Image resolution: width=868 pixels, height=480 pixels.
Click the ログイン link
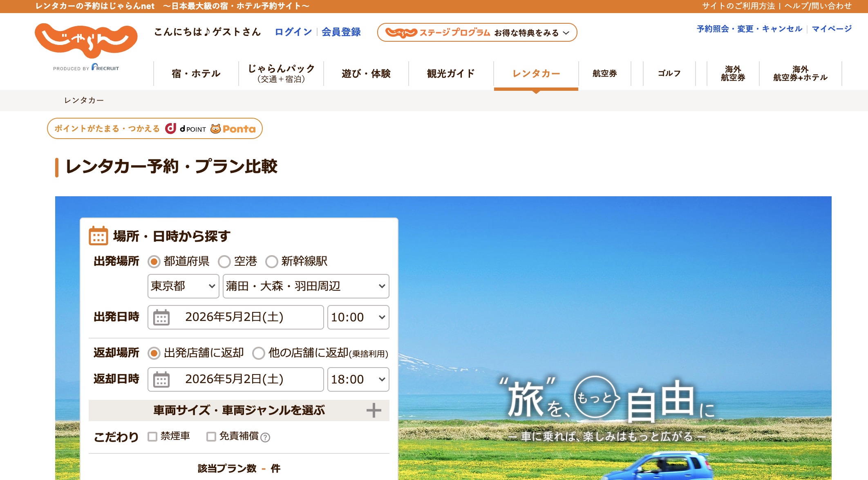[293, 32]
